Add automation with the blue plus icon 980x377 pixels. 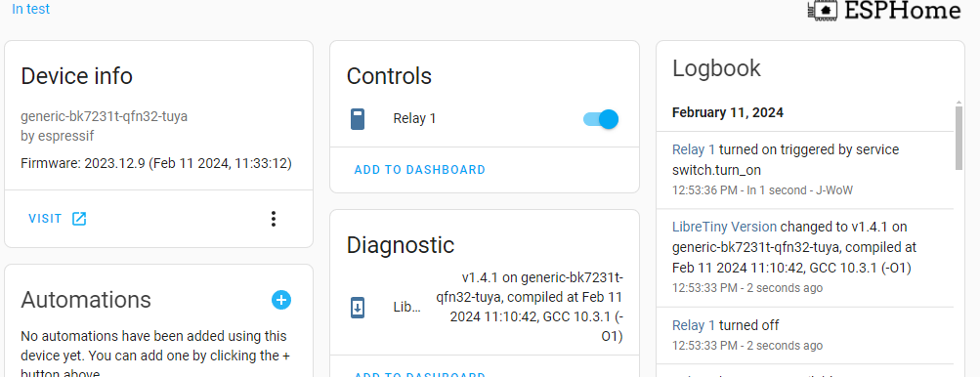[x=281, y=300]
